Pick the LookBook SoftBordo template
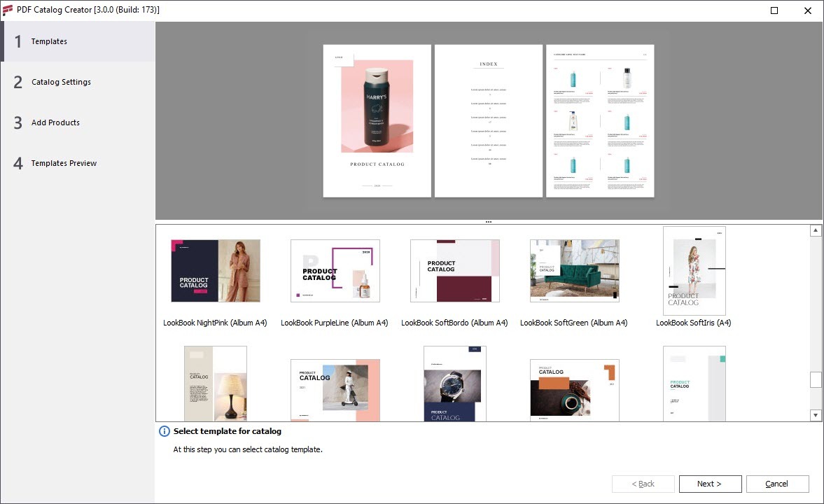The height and width of the screenshot is (504, 824). [454, 271]
